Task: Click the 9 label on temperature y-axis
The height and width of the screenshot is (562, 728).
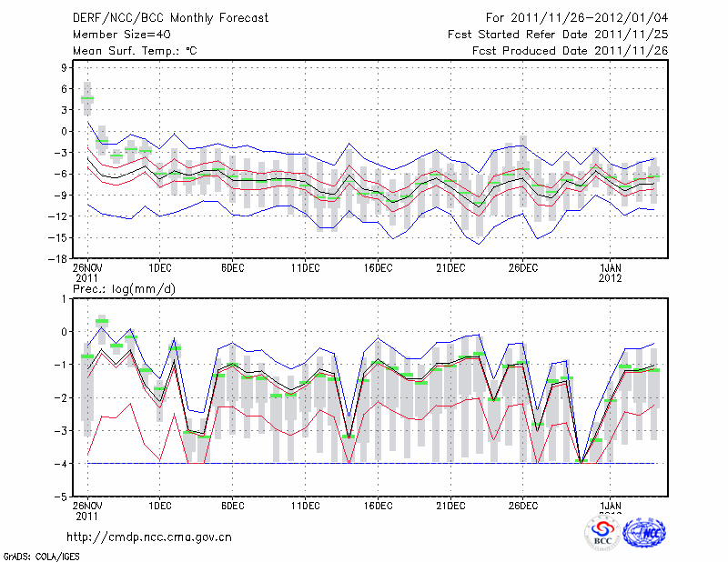Action: (64, 67)
